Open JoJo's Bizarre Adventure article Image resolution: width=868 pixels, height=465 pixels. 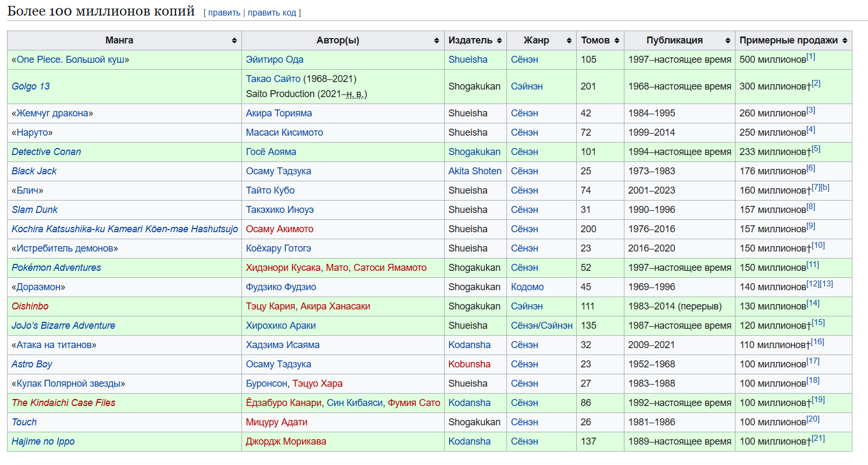tap(63, 326)
